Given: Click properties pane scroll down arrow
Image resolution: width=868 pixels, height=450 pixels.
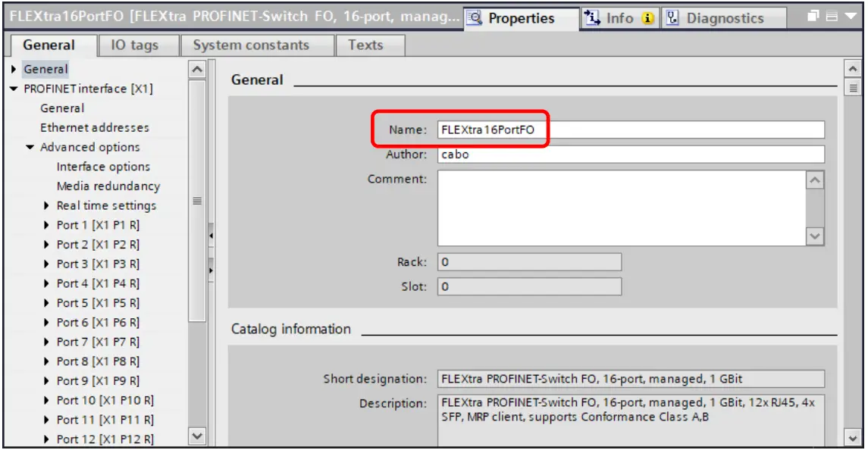Looking at the screenshot, I should [853, 438].
